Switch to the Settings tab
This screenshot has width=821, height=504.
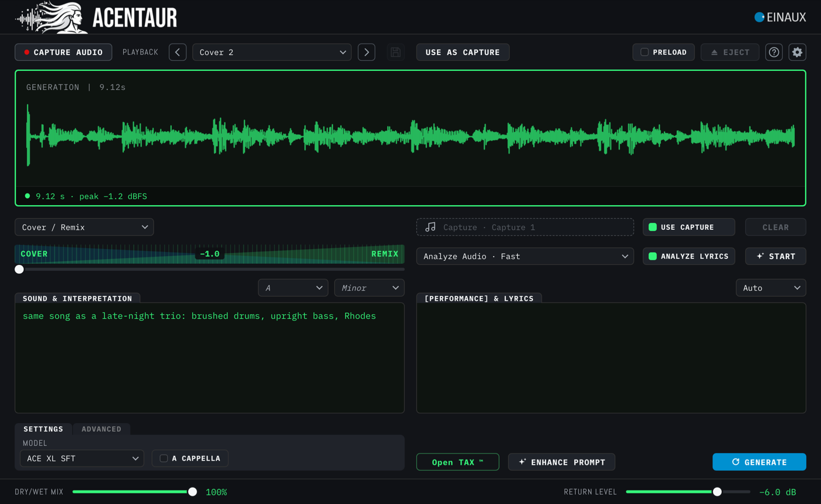click(x=43, y=429)
